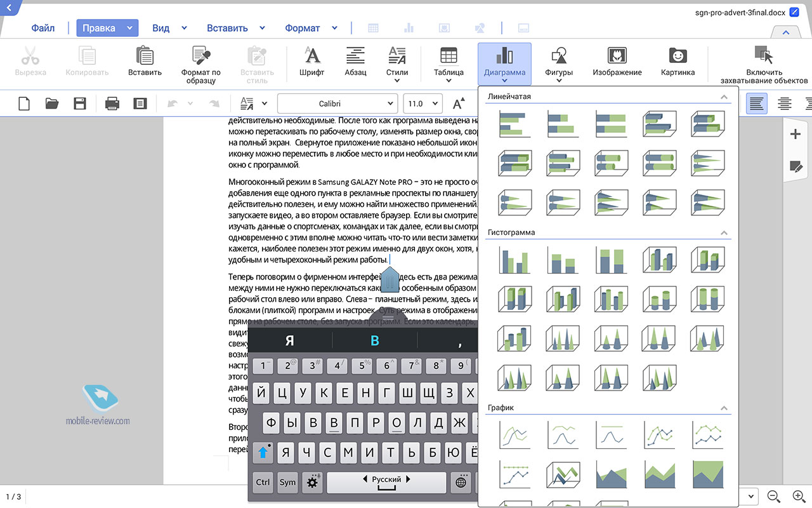Viewport: 812px width, 508px height.
Task: Toggle the blue pen checkbox beside file name
Action: 794,12
